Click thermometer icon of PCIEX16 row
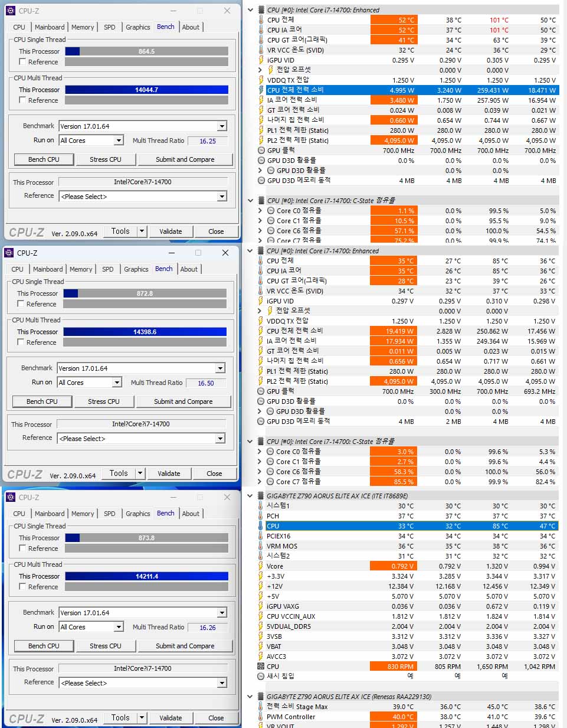567x728 pixels. pos(261,536)
